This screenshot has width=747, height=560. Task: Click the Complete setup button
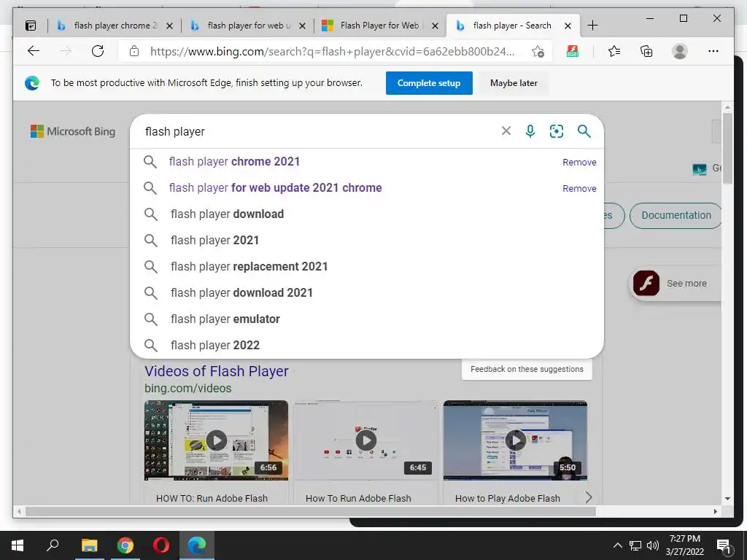pyautogui.click(x=429, y=83)
